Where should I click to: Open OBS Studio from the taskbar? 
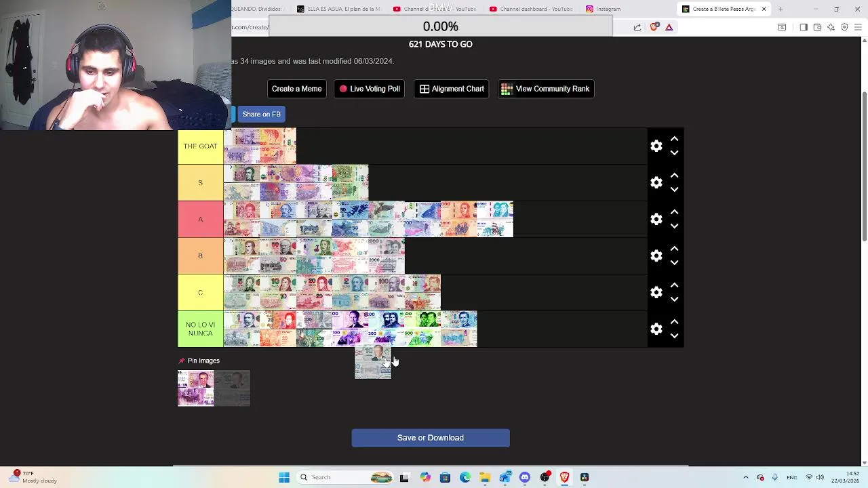click(545, 477)
